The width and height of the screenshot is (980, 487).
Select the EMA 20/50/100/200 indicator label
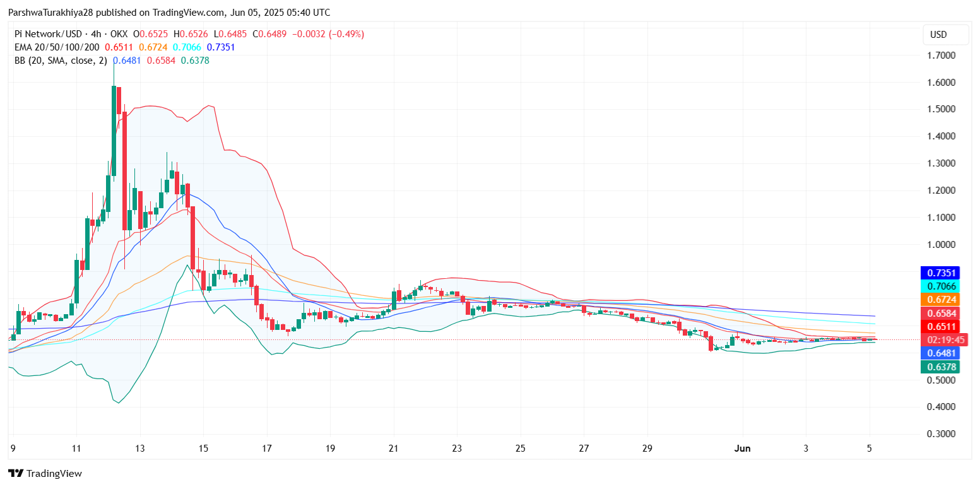[x=57, y=47]
